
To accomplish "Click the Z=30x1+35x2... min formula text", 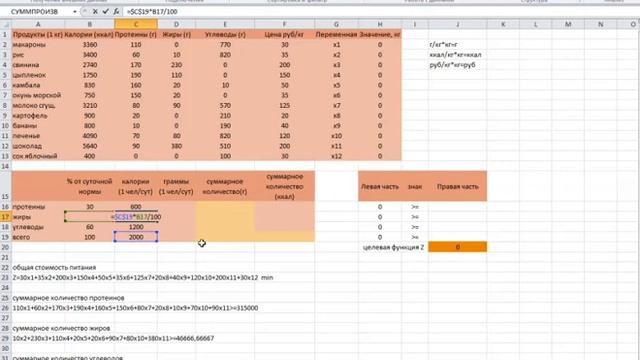I will [x=143, y=278].
